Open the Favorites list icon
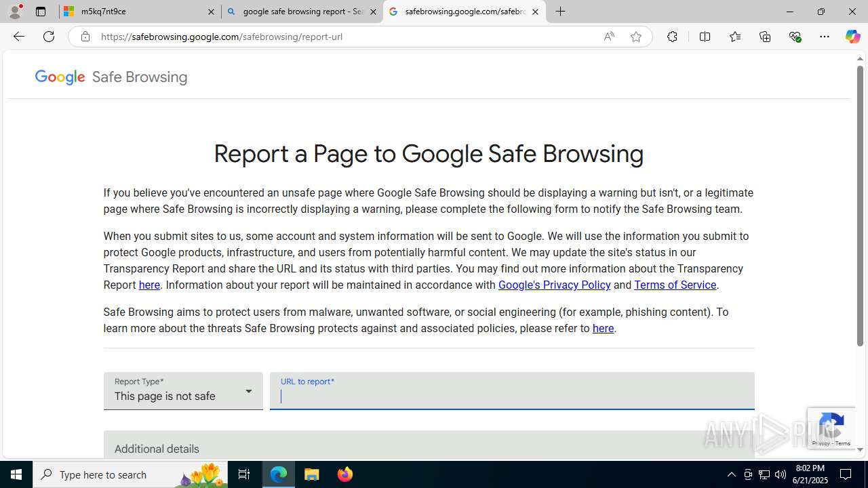The height and width of the screenshot is (488, 868). (x=735, y=37)
